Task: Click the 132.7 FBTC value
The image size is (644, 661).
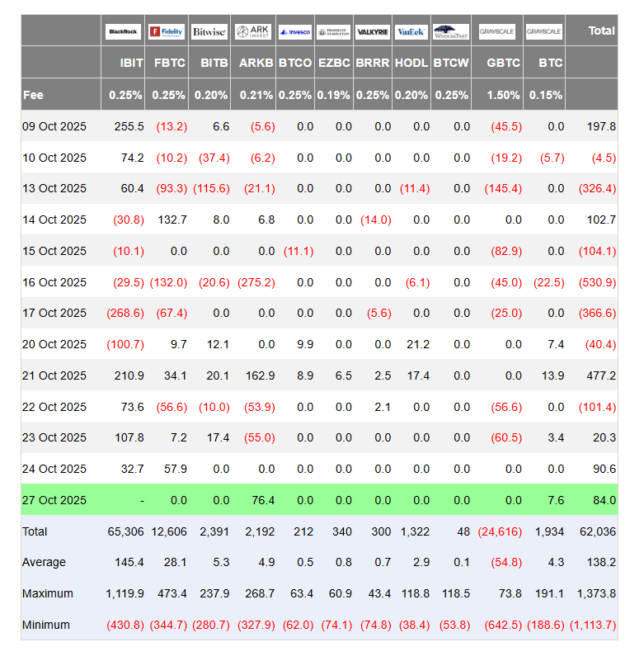Action: pyautogui.click(x=172, y=220)
